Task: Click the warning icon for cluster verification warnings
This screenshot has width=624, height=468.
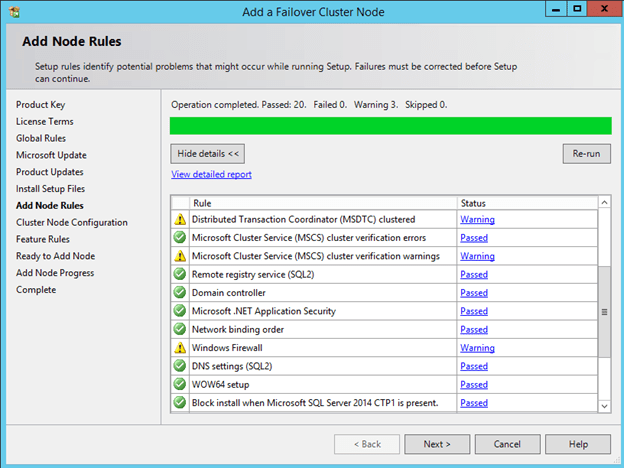Action: 180,256
